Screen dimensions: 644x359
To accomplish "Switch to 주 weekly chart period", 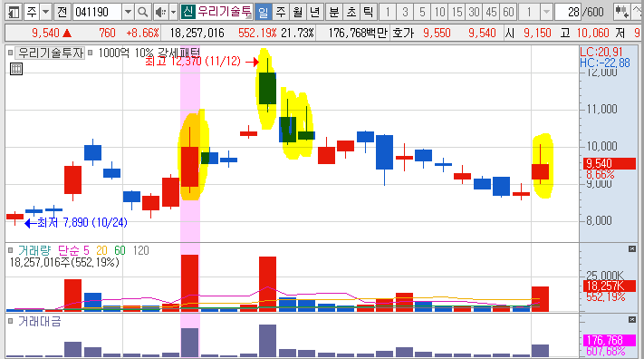I will 281,12.
